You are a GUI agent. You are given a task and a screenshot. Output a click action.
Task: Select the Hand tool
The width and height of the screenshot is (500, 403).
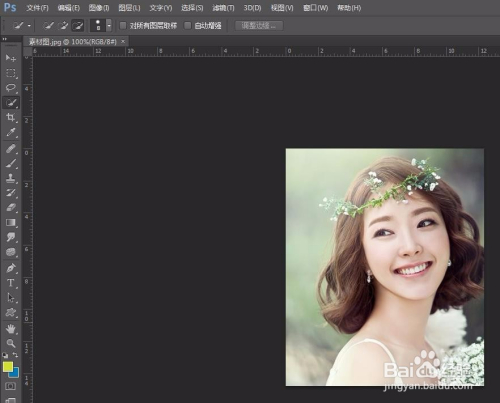11,329
